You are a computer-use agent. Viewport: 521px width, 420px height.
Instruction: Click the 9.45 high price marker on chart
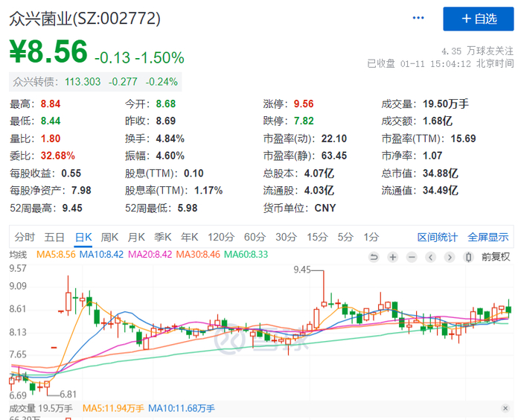[301, 270]
